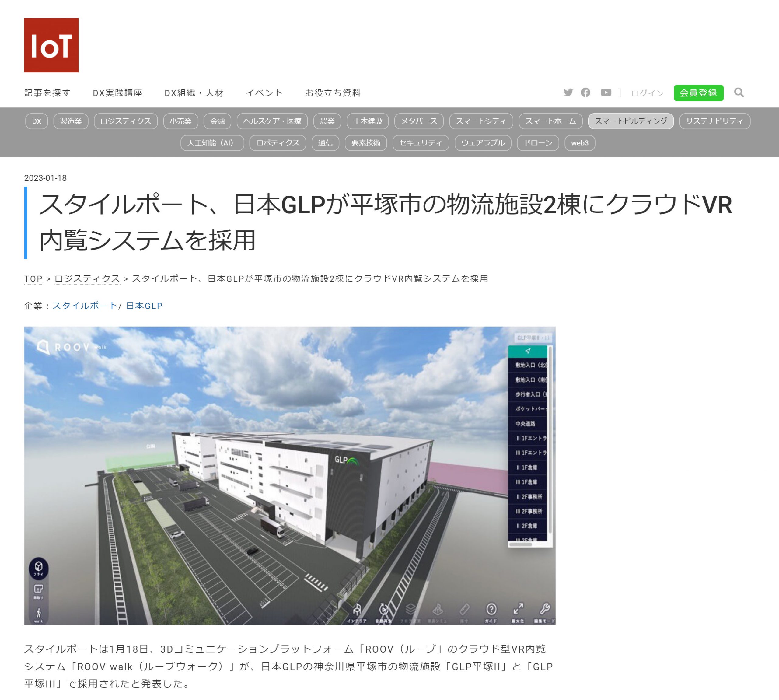The image size is (779, 700).
Task: Click the furniture simulation icon in viewer
Action: click(438, 612)
